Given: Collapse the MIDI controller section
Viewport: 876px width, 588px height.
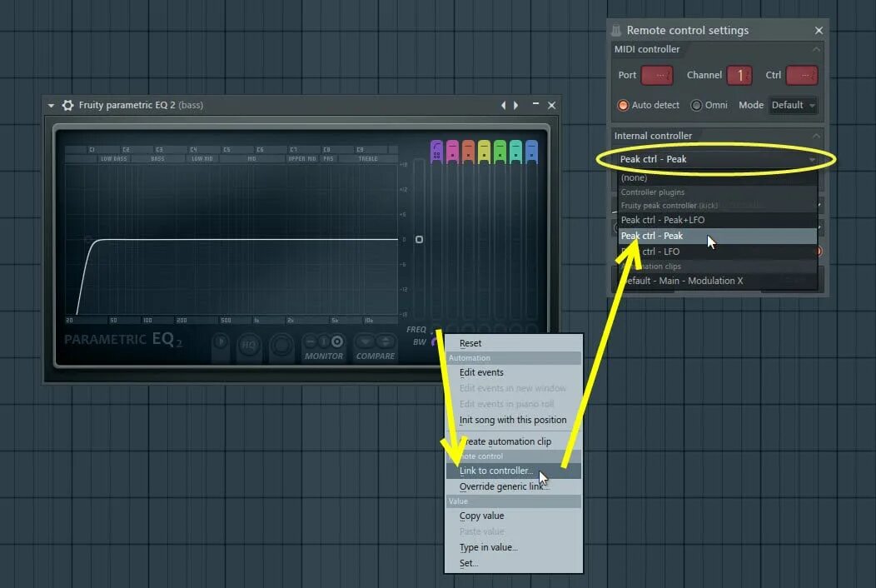Looking at the screenshot, I should click(816, 49).
